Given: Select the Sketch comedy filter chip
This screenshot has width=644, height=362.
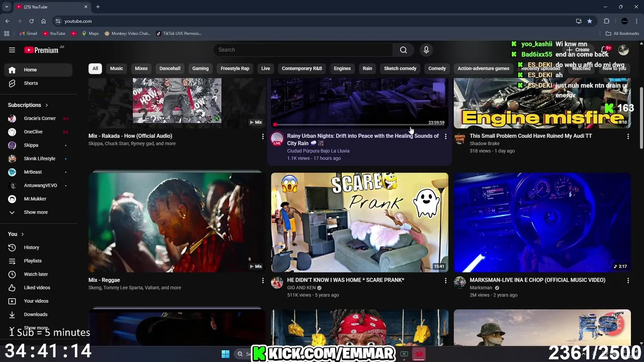Looking at the screenshot, I should tap(400, 68).
